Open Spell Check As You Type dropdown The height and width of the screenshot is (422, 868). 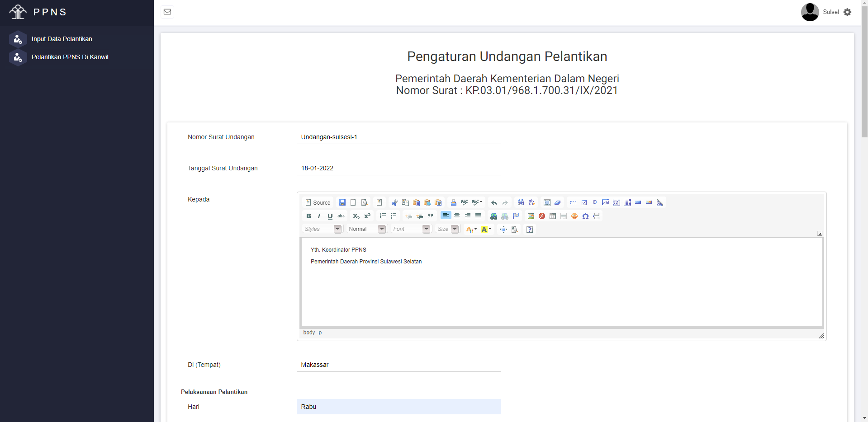point(477,202)
